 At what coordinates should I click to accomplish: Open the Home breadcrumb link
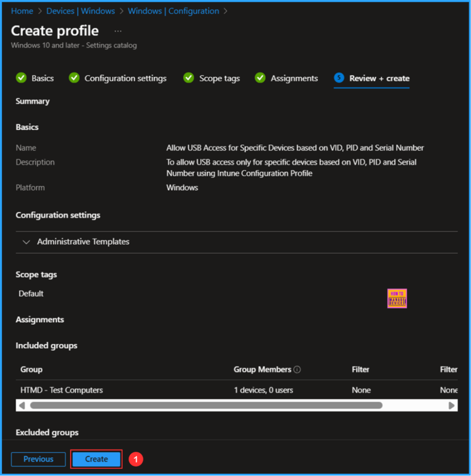(22, 11)
